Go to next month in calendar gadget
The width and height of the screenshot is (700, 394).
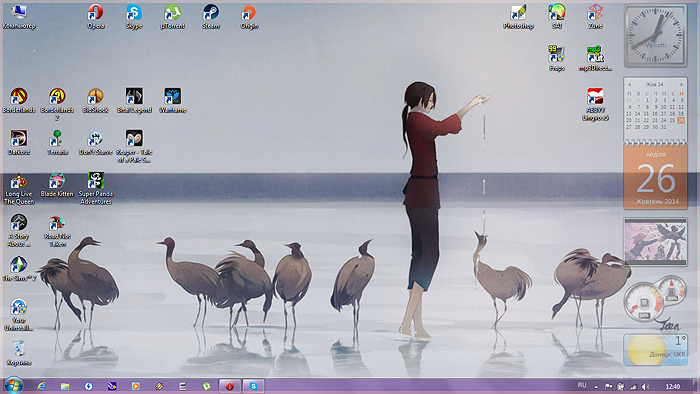click(x=682, y=84)
